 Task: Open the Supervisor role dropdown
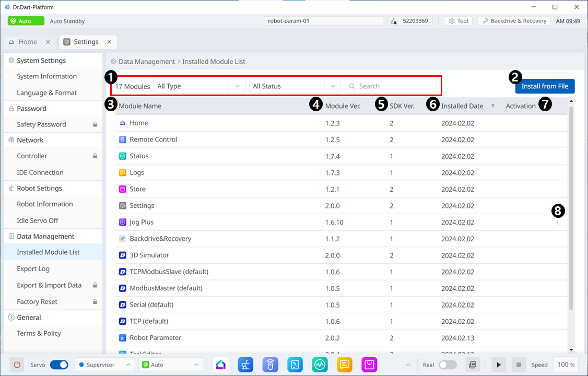(x=104, y=365)
